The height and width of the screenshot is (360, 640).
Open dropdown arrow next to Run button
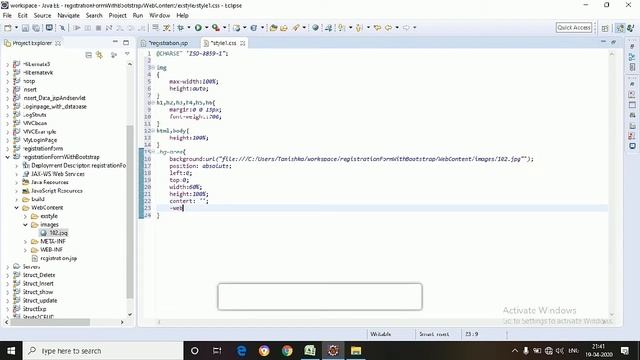click(x=206, y=28)
